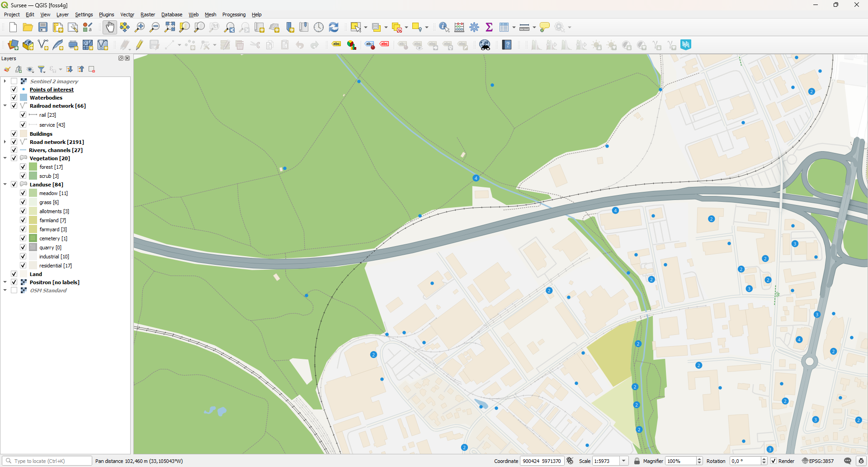868x467 pixels.
Task: Click the Zoom In magnifier tool
Action: (x=140, y=27)
